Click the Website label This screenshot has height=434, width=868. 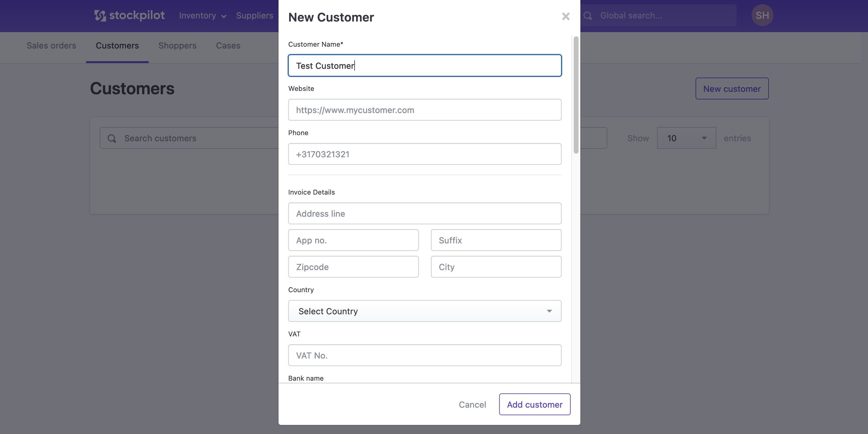tap(301, 88)
